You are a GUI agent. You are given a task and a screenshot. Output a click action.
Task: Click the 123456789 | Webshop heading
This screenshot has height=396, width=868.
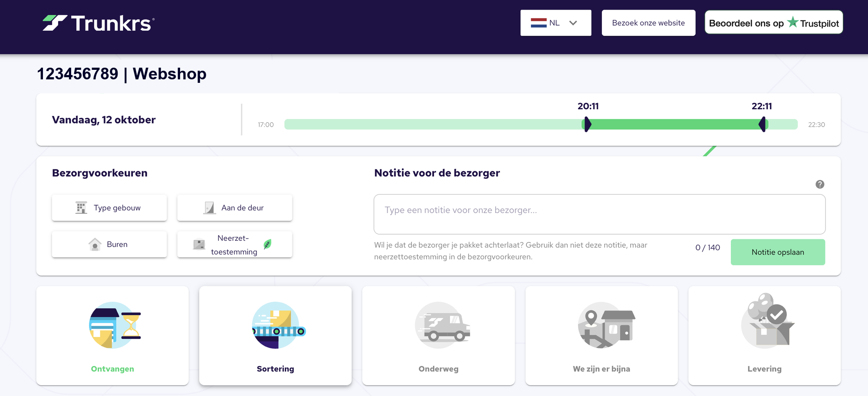click(122, 74)
